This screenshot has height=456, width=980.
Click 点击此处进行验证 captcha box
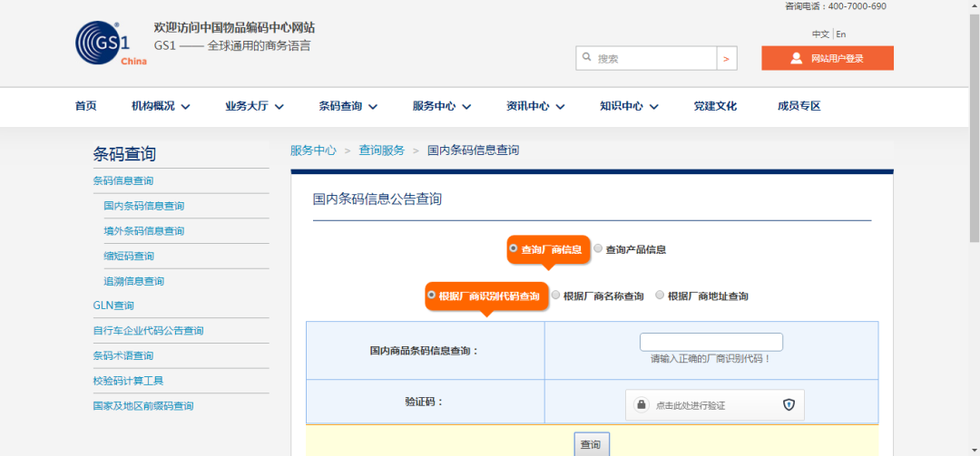(x=715, y=404)
